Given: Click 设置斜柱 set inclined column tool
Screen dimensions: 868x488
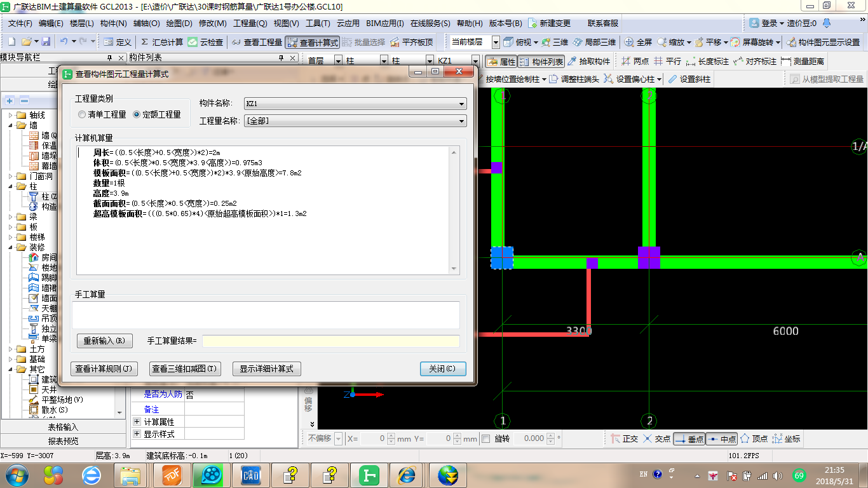Looking at the screenshot, I should (x=689, y=79).
